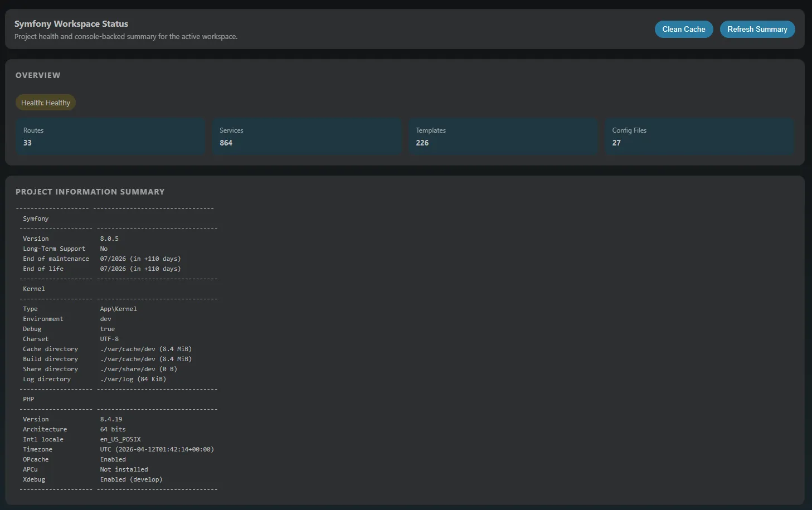812x510 pixels.
Task: Click the Health: Healthy status badge
Action: [x=46, y=103]
